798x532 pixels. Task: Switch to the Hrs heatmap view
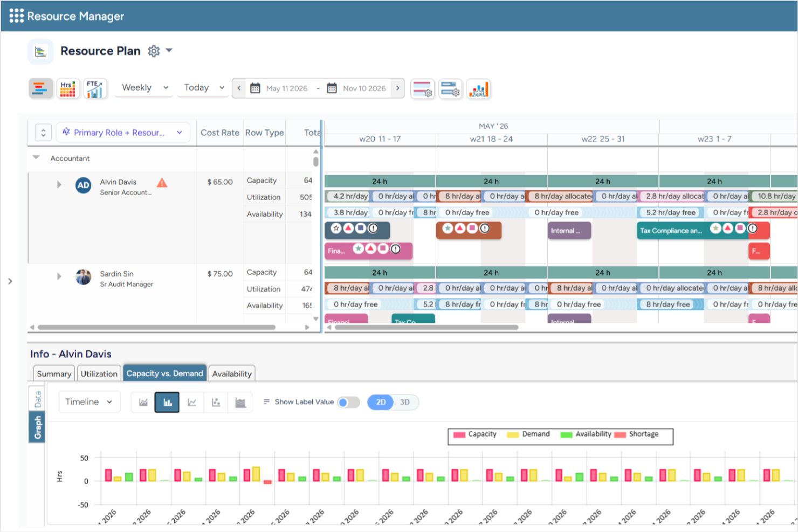67,88
